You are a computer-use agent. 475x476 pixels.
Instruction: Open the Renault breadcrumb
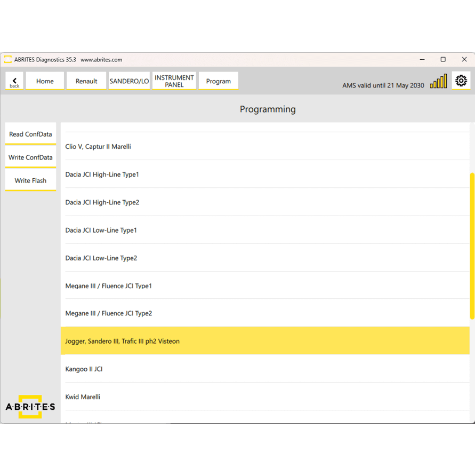(86, 81)
